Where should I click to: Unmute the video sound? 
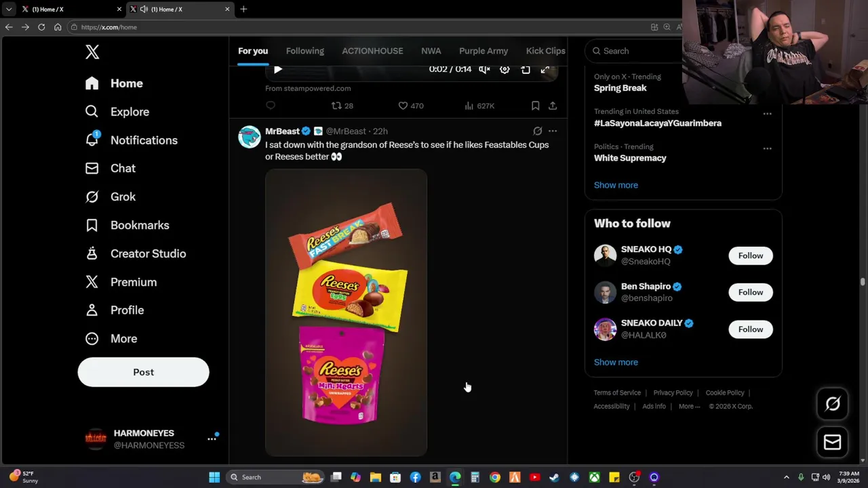[x=484, y=69]
